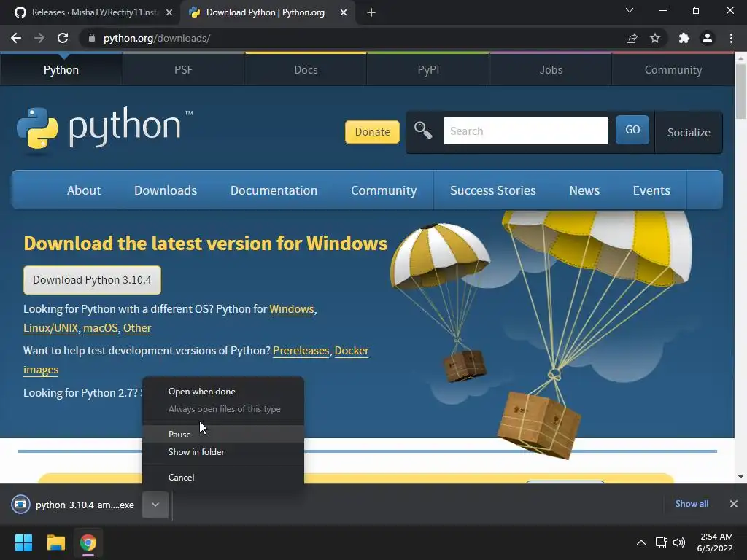
Task: Click the GO search button
Action: click(x=632, y=130)
